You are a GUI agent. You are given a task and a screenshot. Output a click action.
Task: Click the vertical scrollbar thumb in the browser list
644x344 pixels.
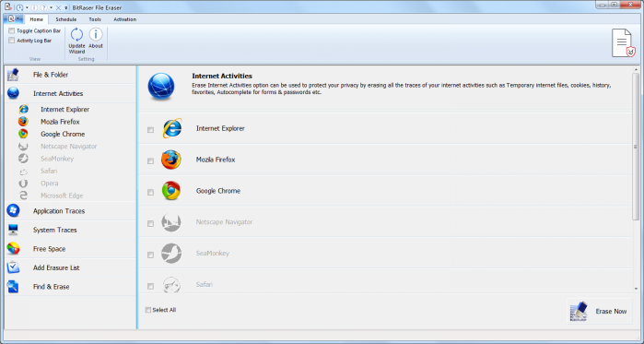[x=637, y=148]
